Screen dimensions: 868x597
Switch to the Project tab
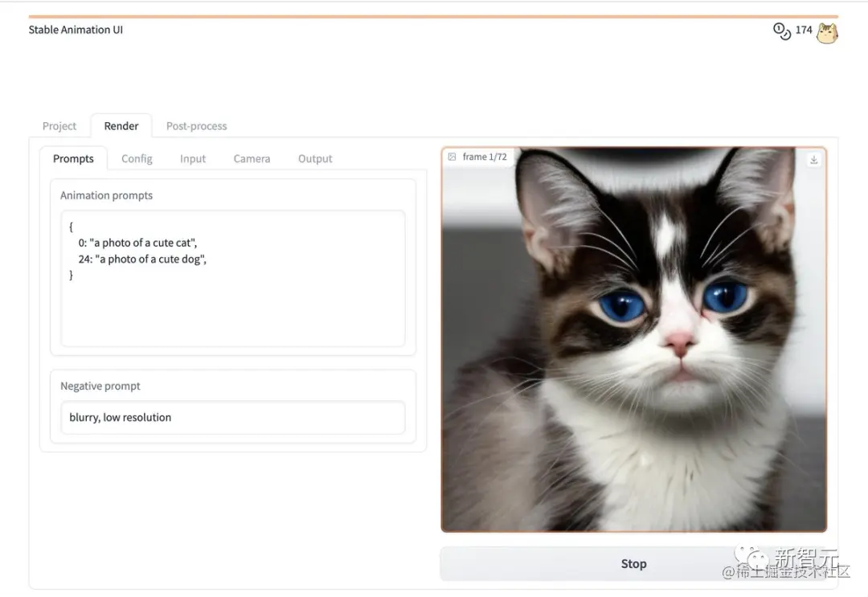59,126
